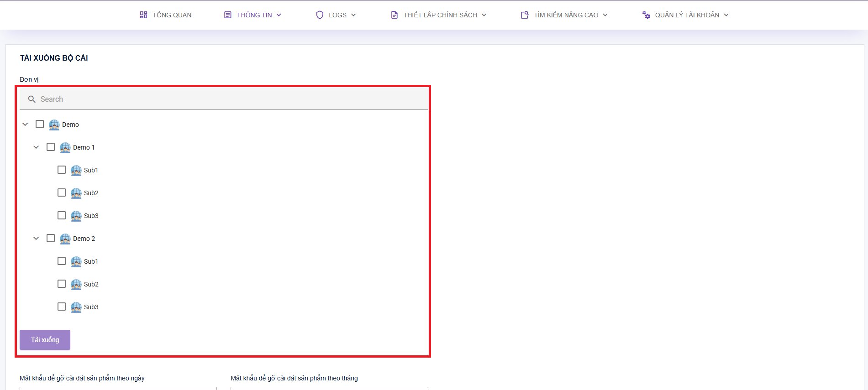
Task: Click the gears icon for Quản Lý Tài Khoản
Action: [646, 15]
